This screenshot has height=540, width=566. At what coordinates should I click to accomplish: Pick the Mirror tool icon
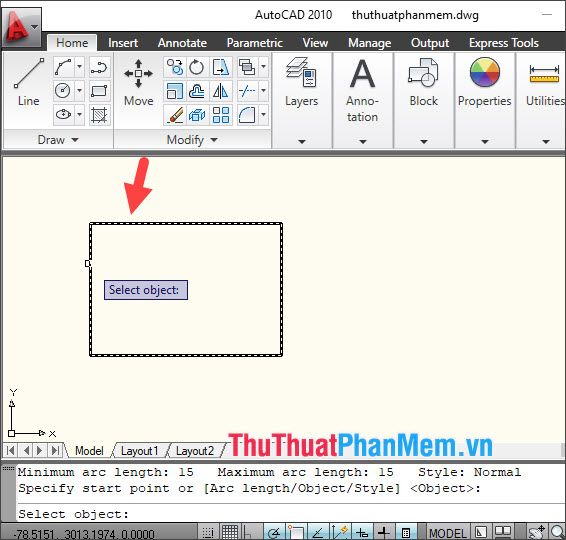220,91
